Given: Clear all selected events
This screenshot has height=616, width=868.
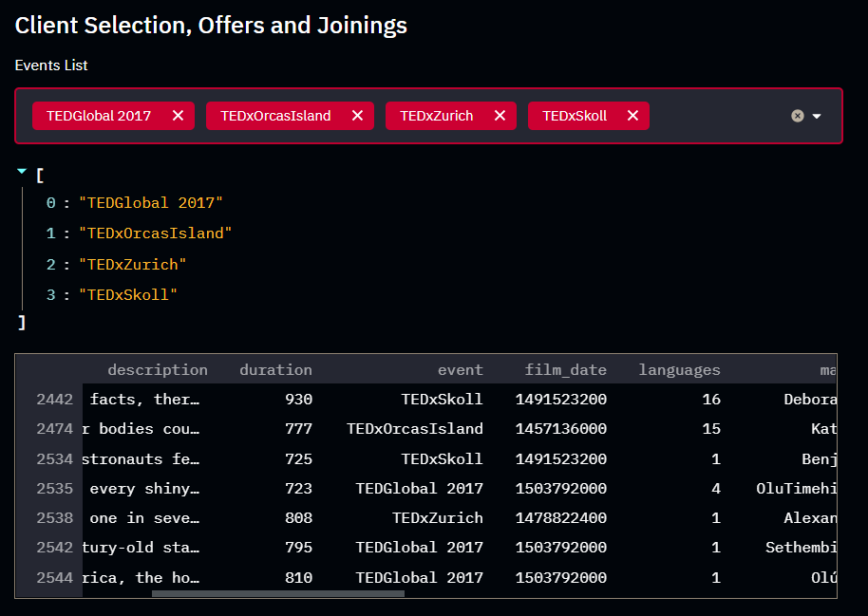Looking at the screenshot, I should [797, 116].
